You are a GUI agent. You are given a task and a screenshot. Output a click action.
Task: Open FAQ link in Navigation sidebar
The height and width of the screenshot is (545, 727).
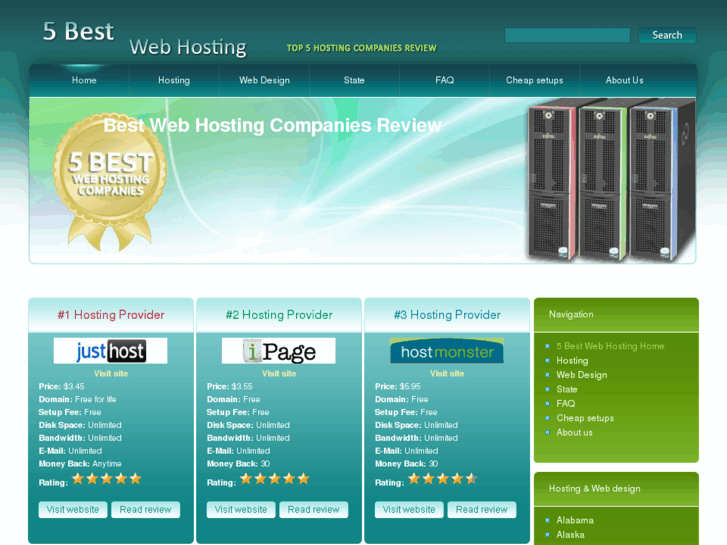[566, 404]
